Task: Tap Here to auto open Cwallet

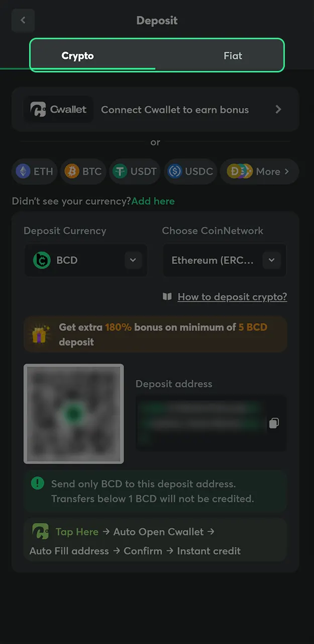Action: click(77, 532)
